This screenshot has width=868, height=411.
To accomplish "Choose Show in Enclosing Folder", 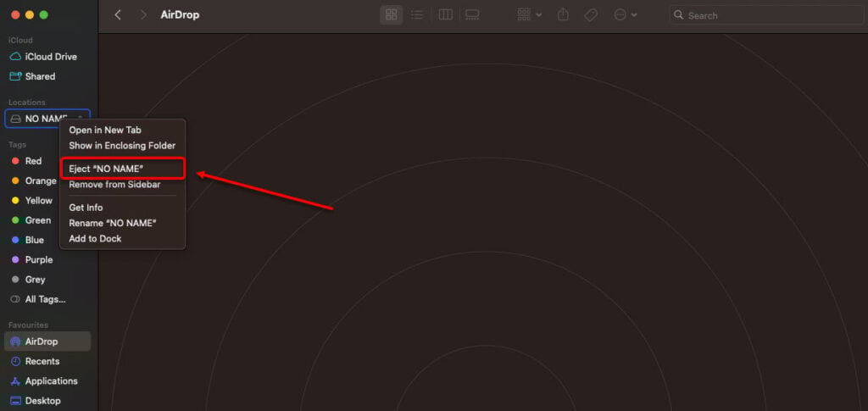I will 122,146.
